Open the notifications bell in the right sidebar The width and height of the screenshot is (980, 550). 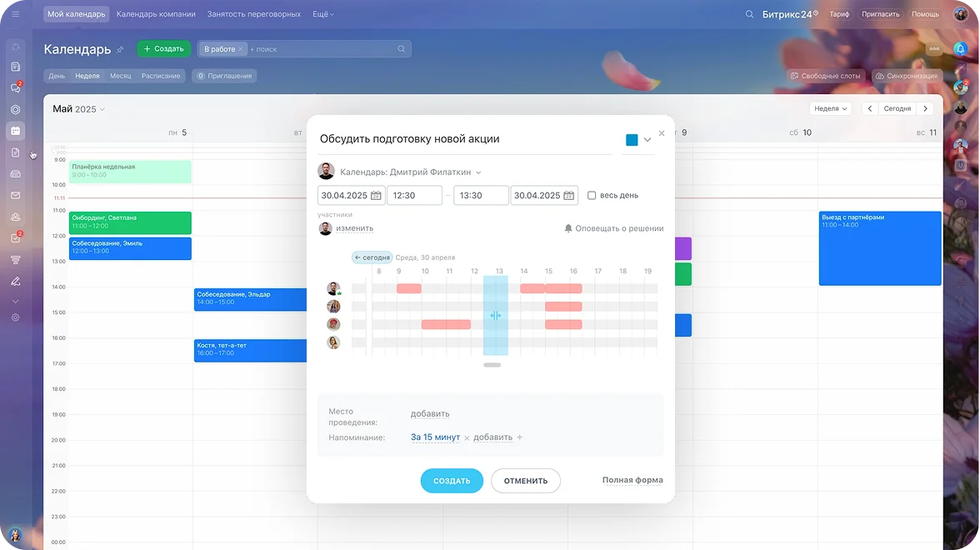[x=960, y=49]
